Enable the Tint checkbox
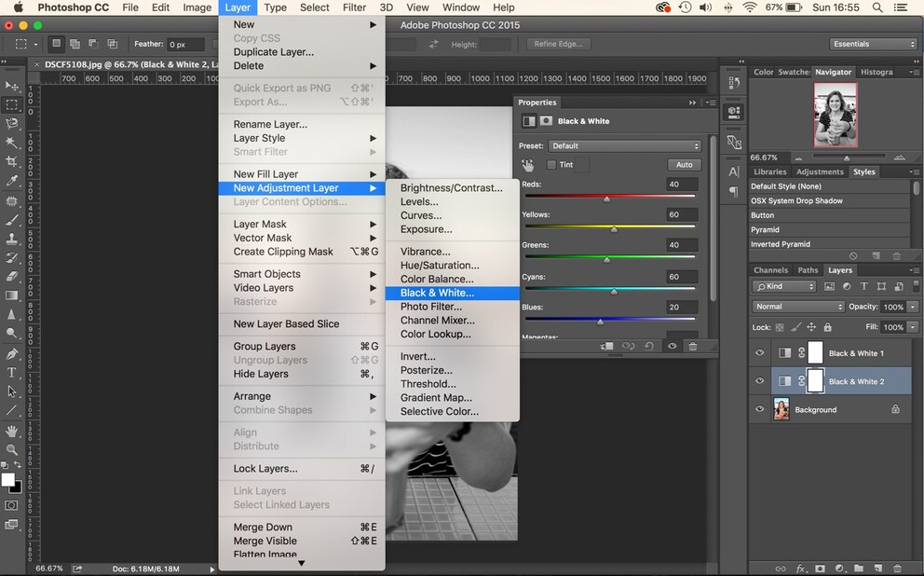 tap(551, 165)
